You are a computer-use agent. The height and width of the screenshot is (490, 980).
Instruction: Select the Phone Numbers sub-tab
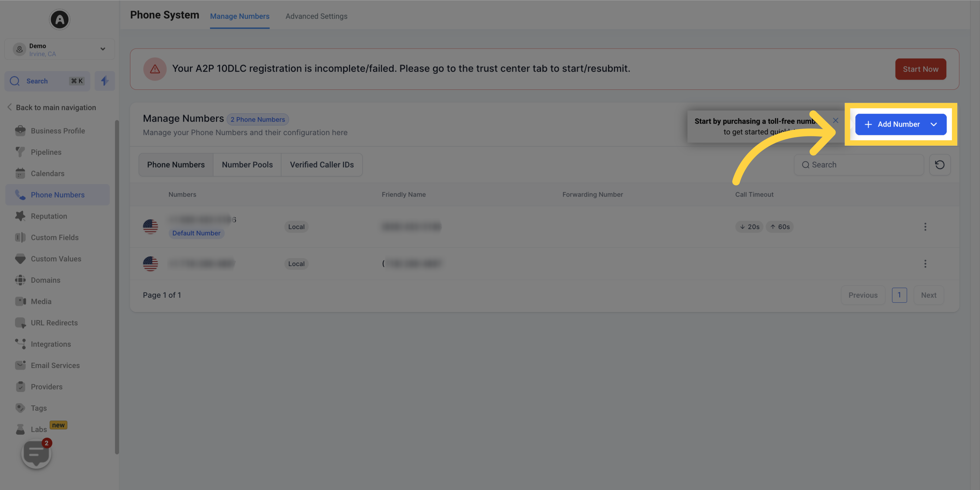pos(176,165)
